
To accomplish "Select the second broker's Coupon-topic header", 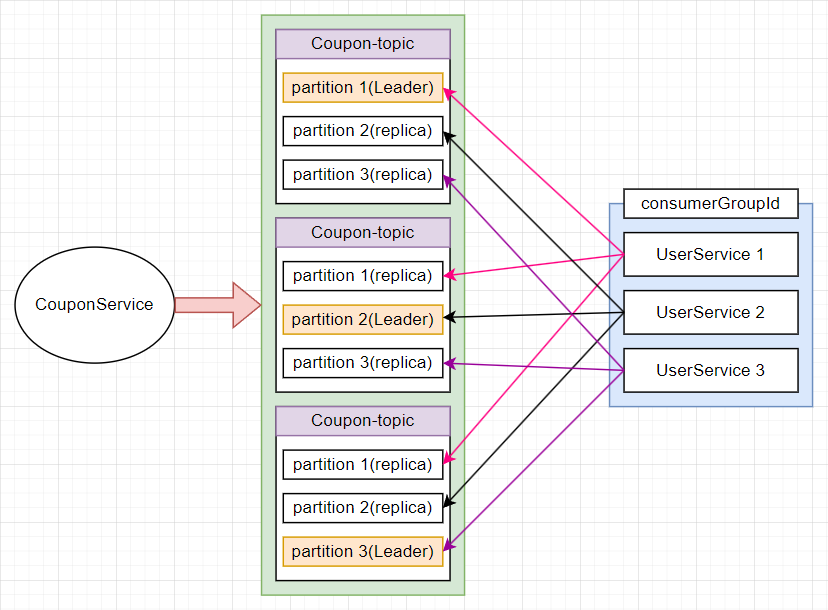I will pos(363,232).
